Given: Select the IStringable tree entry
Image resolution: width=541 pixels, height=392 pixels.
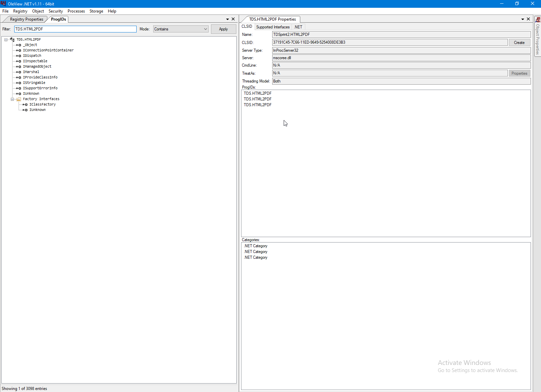Looking at the screenshot, I should pyautogui.click(x=34, y=83).
